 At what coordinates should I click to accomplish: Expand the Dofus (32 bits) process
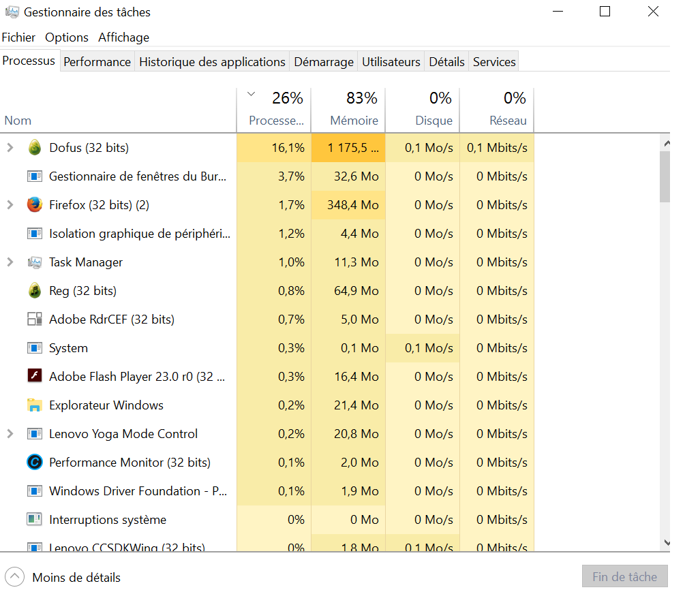(10, 148)
